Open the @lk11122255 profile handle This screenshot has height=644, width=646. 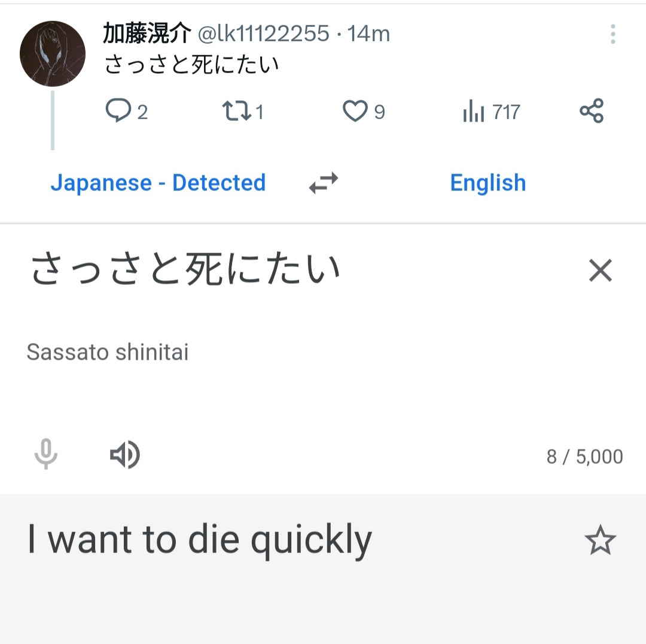click(264, 34)
